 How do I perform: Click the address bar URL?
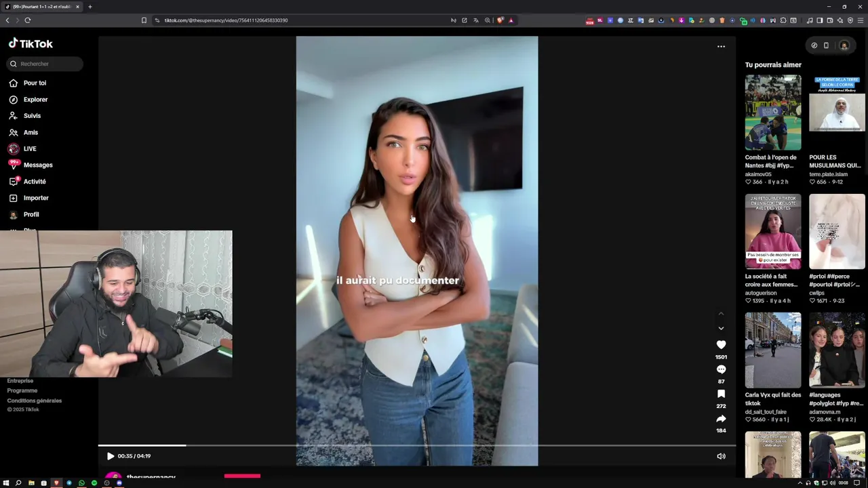(x=226, y=20)
